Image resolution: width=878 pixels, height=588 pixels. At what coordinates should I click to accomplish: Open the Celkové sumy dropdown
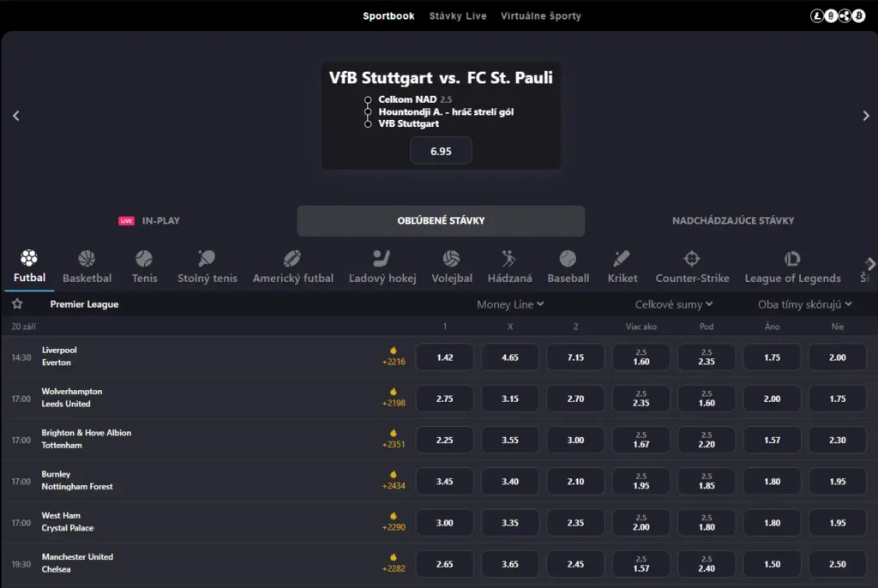[x=674, y=304]
